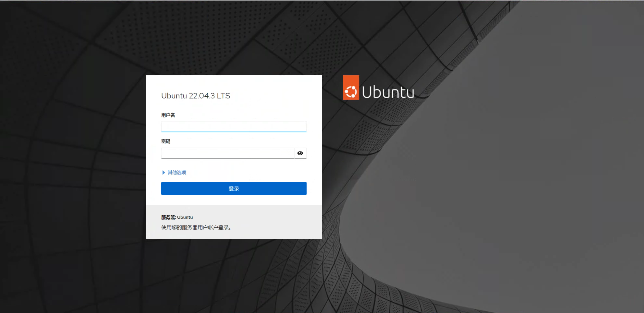Click the 密码 password input field
Viewport: 644px width, 313px height.
point(228,153)
